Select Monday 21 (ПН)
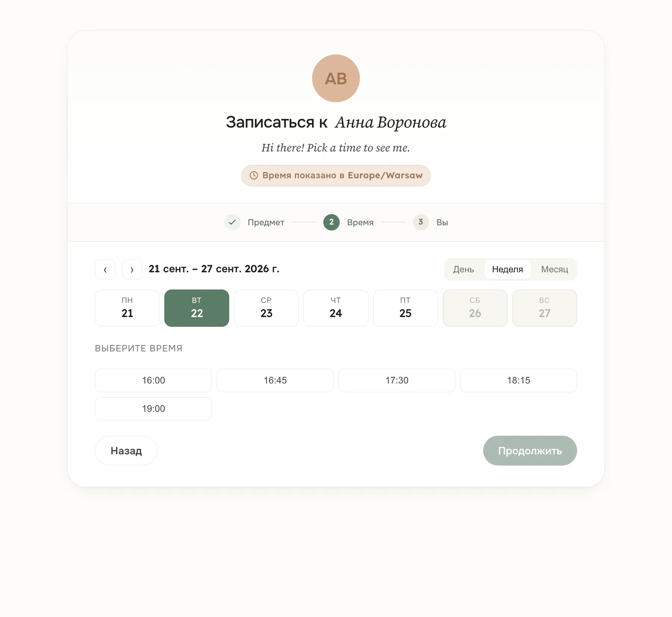 127,308
